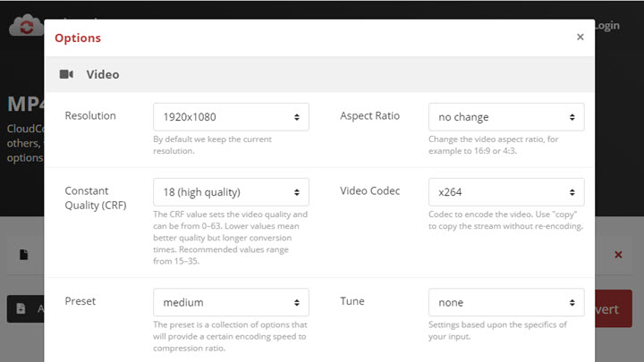Click the Tune field label

pyautogui.click(x=352, y=301)
